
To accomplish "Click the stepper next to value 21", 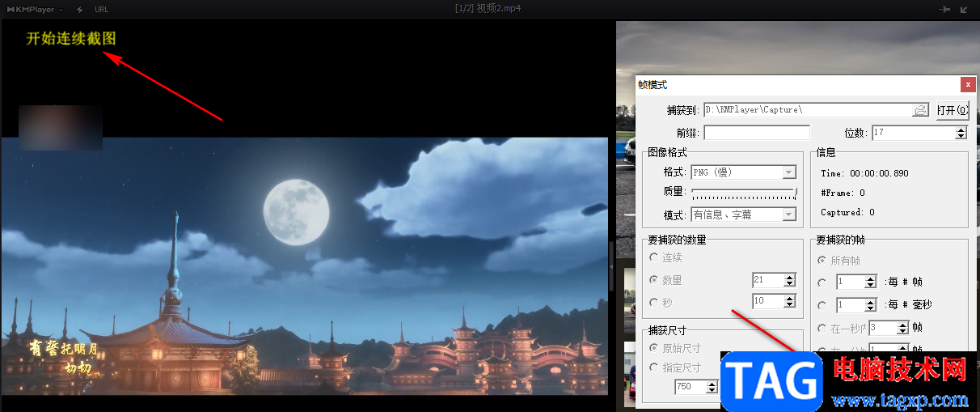I will [790, 280].
